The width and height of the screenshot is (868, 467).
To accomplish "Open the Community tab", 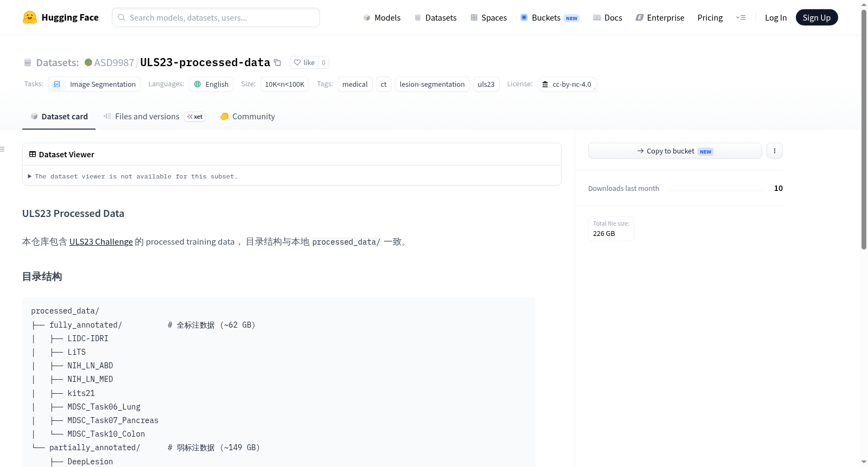I will click(247, 117).
